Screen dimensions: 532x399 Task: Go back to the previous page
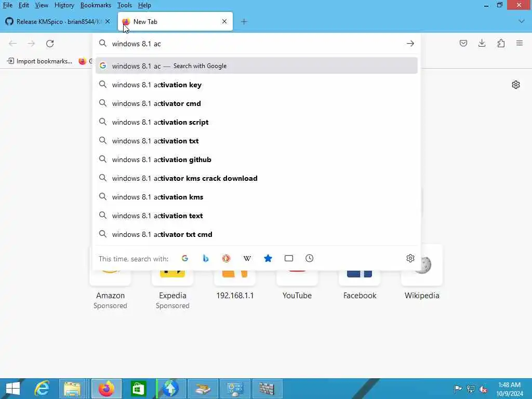tap(12, 44)
